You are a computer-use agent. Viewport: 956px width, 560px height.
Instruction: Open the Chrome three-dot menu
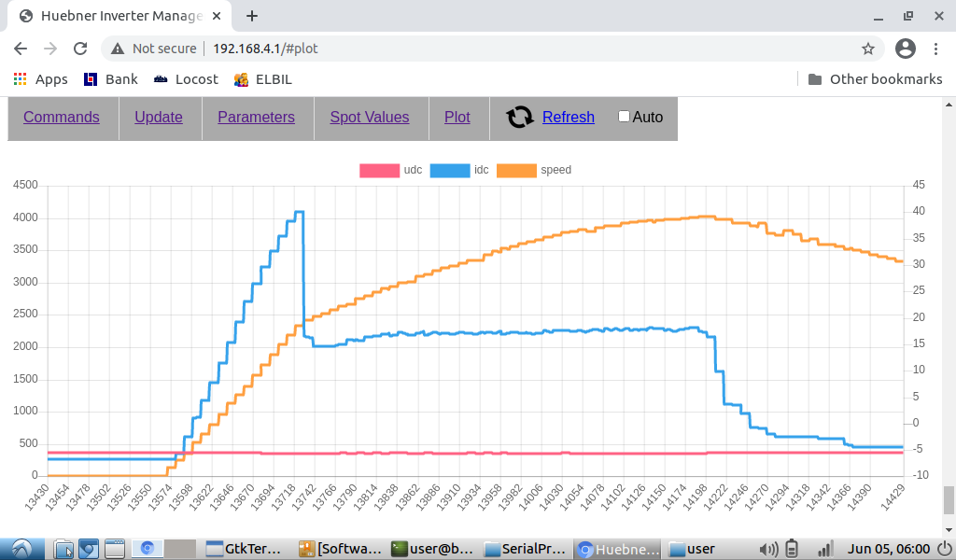pos(936,49)
